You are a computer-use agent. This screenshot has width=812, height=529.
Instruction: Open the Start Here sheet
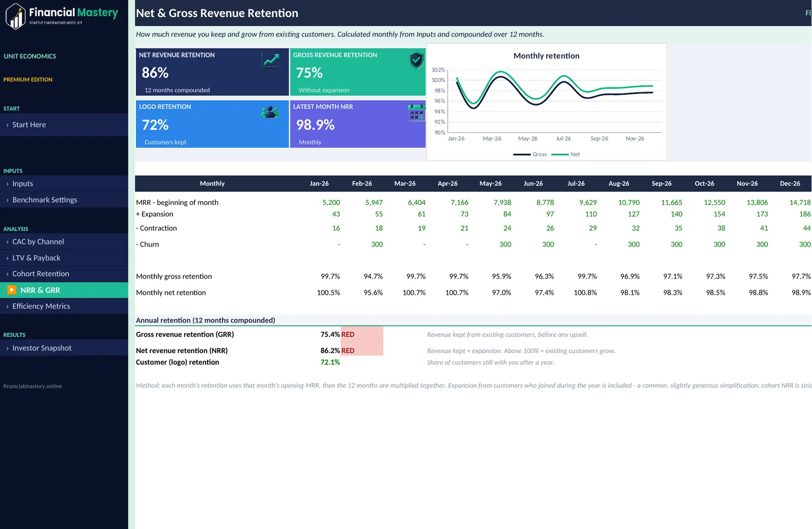pyautogui.click(x=64, y=125)
